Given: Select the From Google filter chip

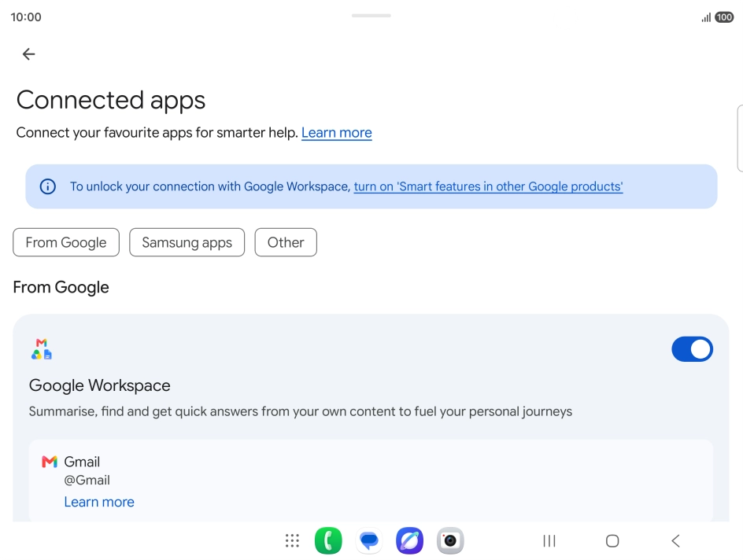Looking at the screenshot, I should pos(66,242).
